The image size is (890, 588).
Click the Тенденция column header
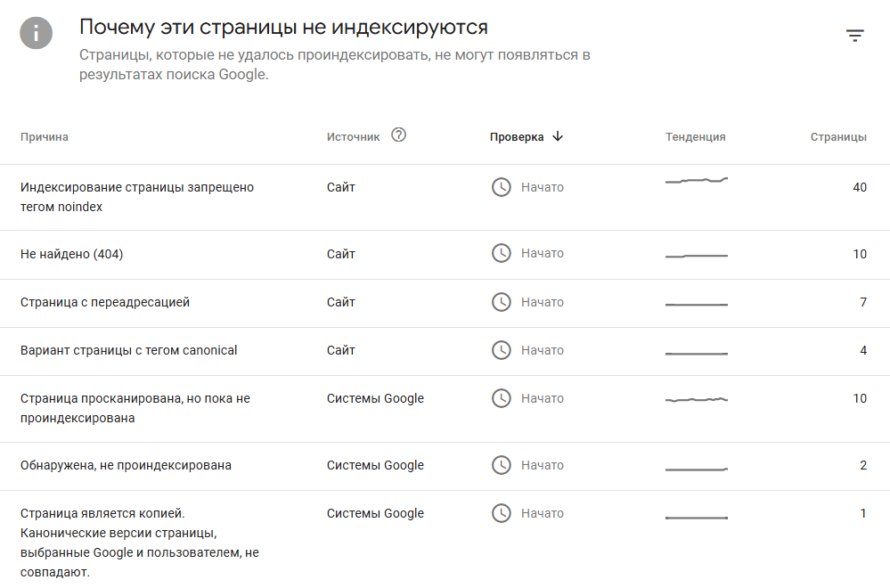(x=695, y=137)
